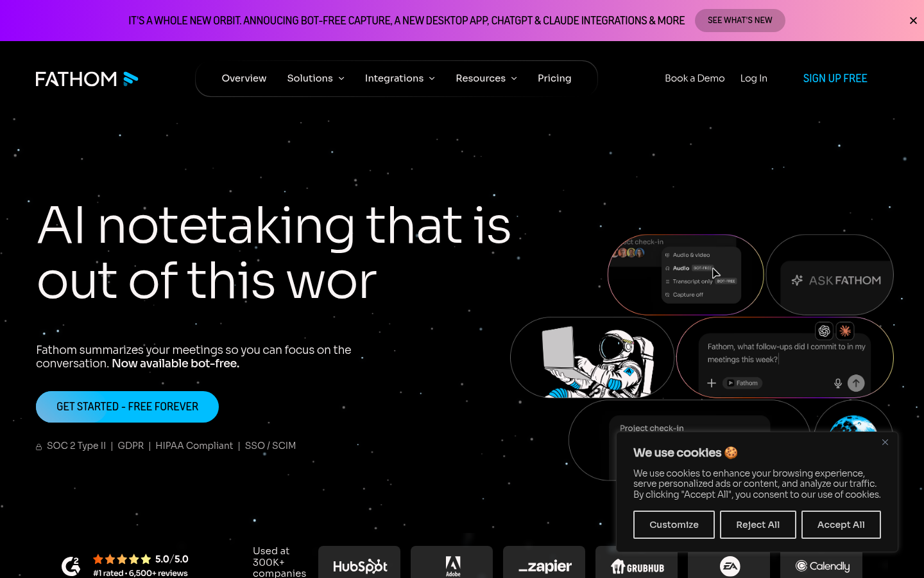Click the HIPAA Compliant text

click(194, 446)
